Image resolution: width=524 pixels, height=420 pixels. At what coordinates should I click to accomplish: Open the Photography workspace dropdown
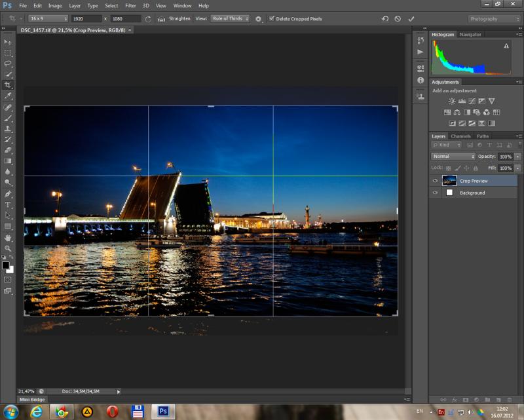coord(494,19)
